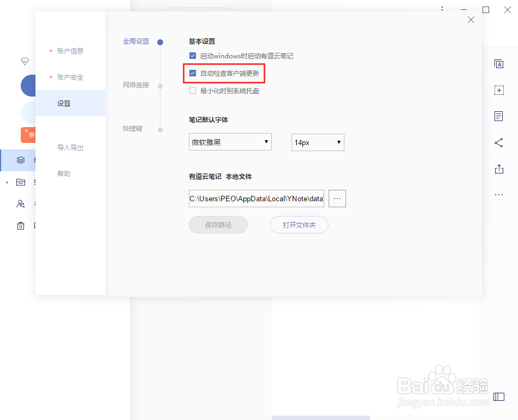
Task: Uncheck 自动检查客户端更新 checkbox
Action: [x=193, y=73]
